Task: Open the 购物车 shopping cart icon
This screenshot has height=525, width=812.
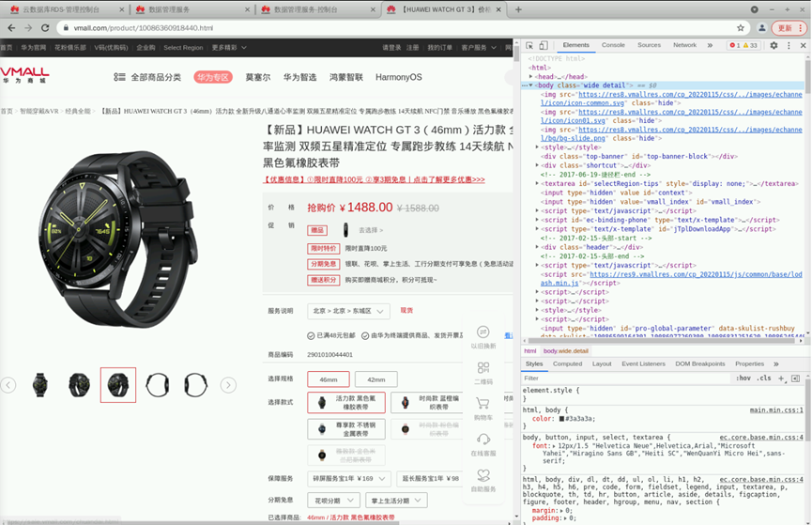Action: point(483,409)
